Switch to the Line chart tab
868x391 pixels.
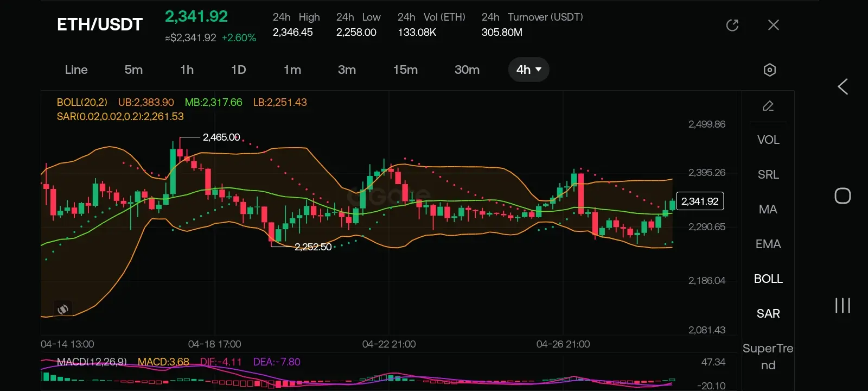pos(76,70)
